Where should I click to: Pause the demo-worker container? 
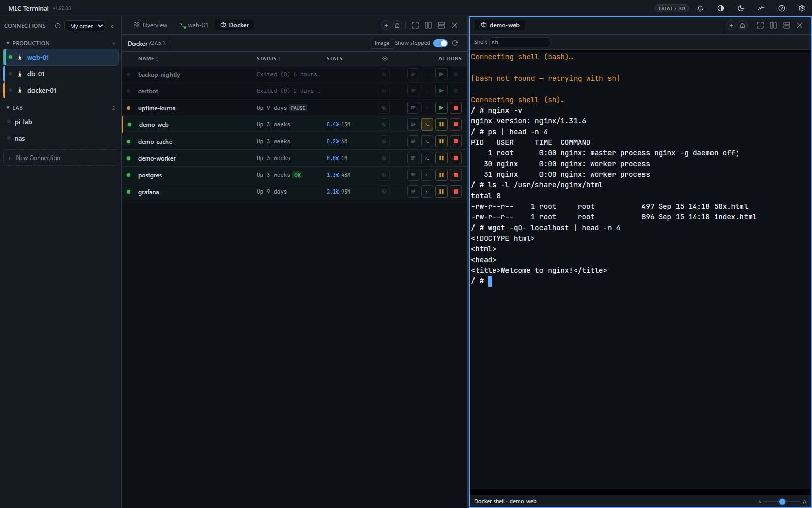point(442,158)
